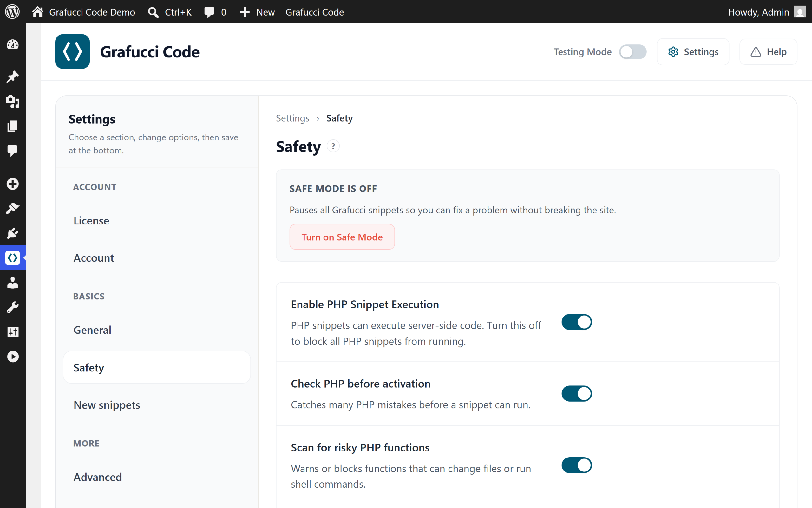Open the New snippets section
The width and height of the screenshot is (812, 508).
pos(157,405)
